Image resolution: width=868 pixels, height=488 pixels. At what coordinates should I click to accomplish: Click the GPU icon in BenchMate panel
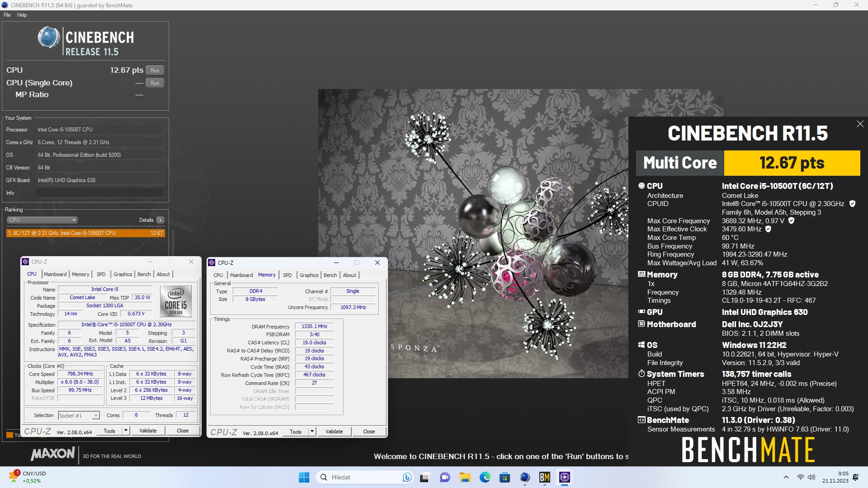641,312
